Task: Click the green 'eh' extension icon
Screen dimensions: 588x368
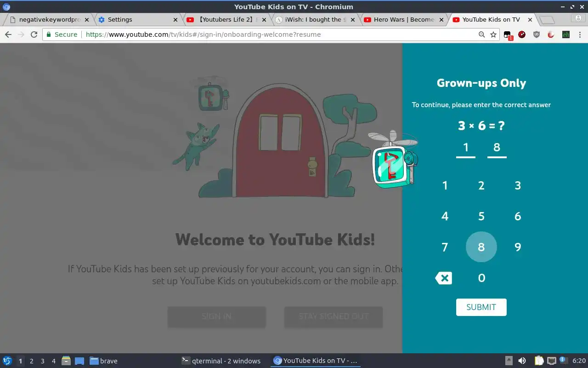Action: click(566, 34)
